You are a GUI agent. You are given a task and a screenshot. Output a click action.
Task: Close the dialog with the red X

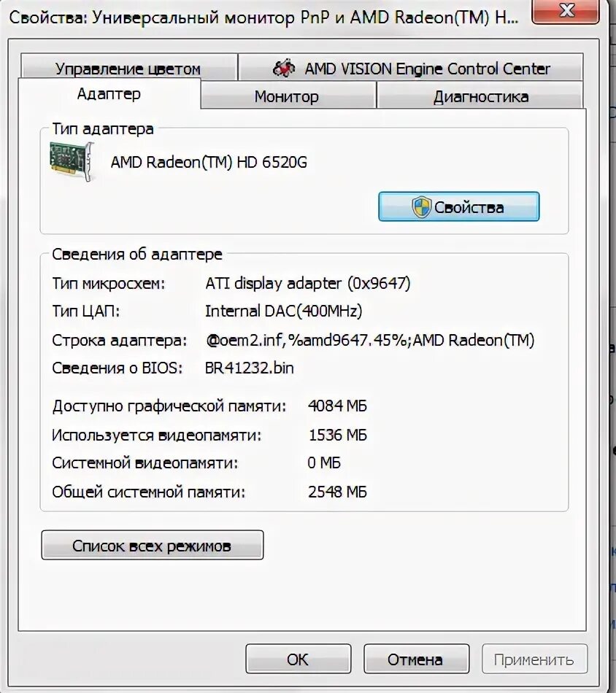pyautogui.click(x=567, y=11)
